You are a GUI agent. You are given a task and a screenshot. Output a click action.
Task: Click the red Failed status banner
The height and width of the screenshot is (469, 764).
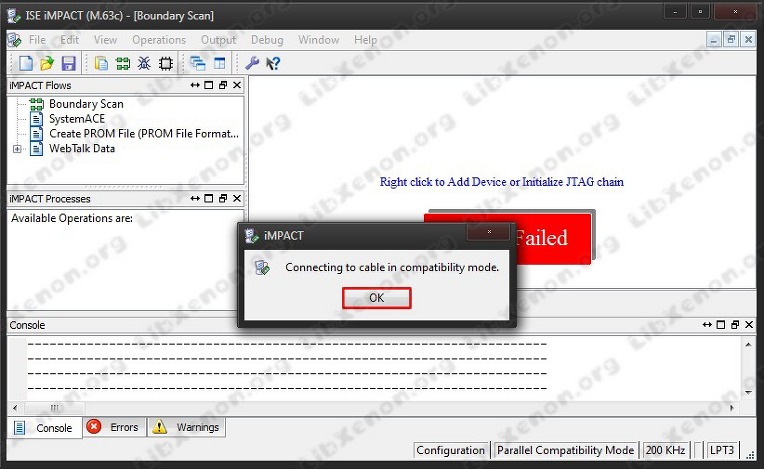554,238
